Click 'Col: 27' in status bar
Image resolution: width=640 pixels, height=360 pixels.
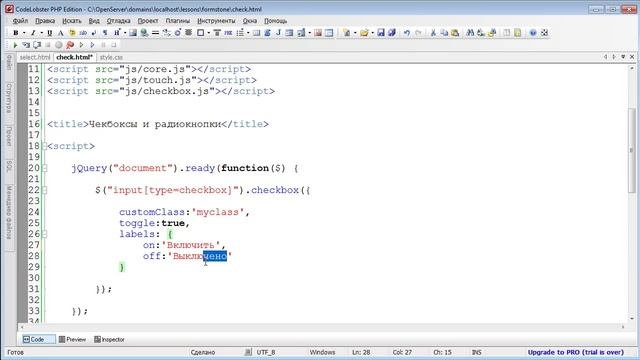click(402, 352)
